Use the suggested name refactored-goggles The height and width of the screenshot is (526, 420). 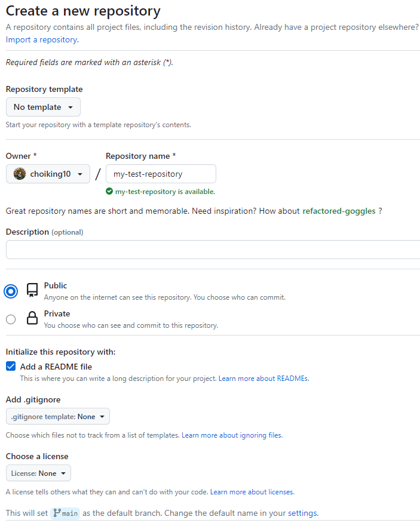pyautogui.click(x=339, y=211)
